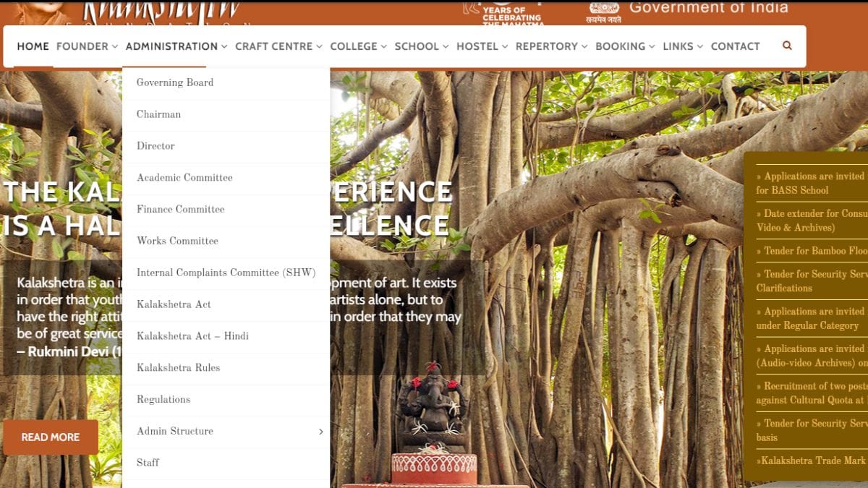868x488 pixels.
Task: Select Governing Board from Administration menu
Action: pos(175,82)
